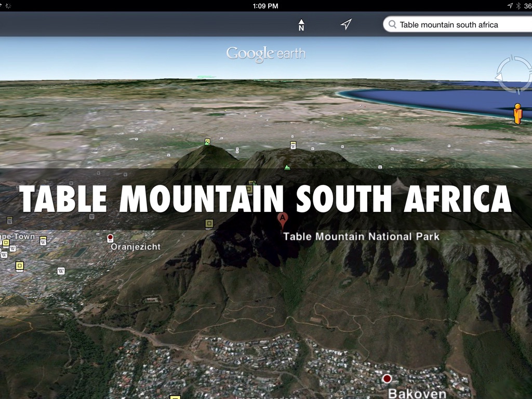The image size is (532, 399).
Task: Tap the Bluetooth icon in status bar
Action: pos(518,6)
